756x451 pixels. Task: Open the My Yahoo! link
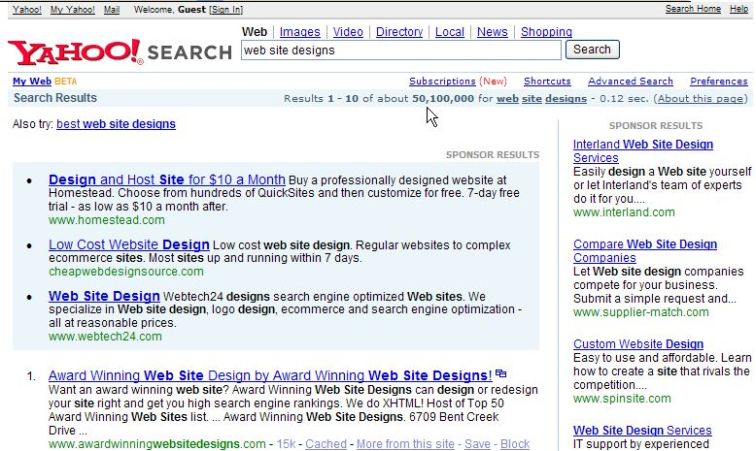point(72,10)
